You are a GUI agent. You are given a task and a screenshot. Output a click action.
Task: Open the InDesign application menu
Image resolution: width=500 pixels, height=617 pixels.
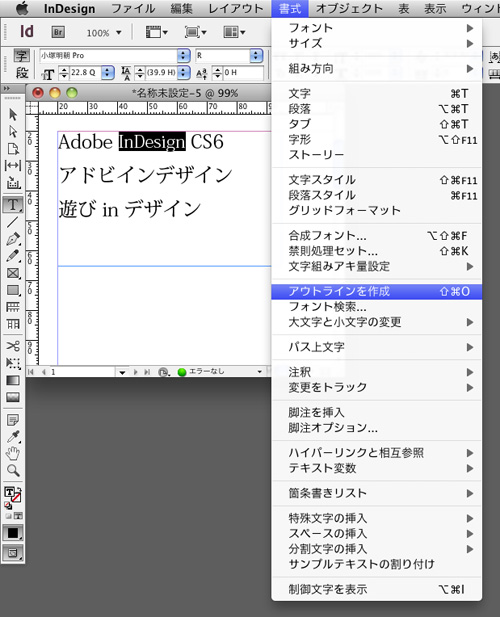point(69,9)
